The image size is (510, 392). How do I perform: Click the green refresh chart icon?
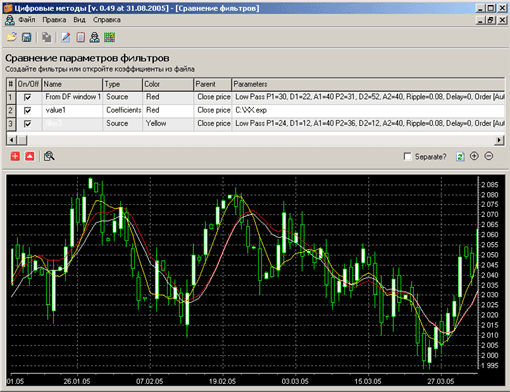460,156
